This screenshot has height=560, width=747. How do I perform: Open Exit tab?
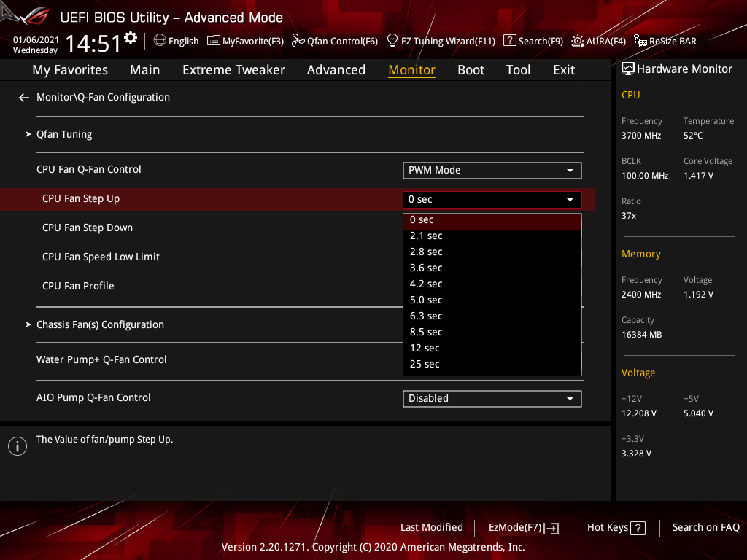point(564,70)
